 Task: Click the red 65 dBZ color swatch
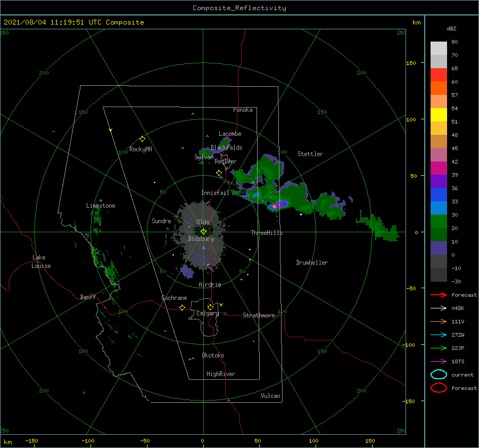click(x=439, y=75)
